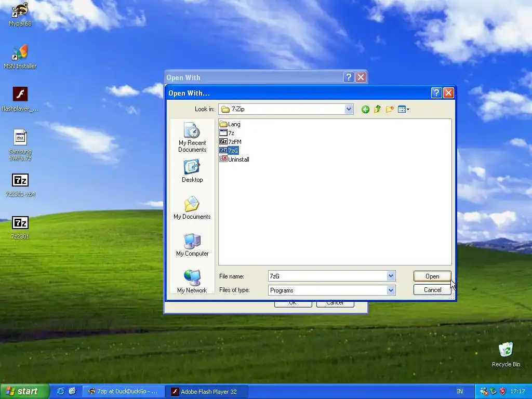
Task: Close the Open With... file dialog
Action: (x=448, y=92)
